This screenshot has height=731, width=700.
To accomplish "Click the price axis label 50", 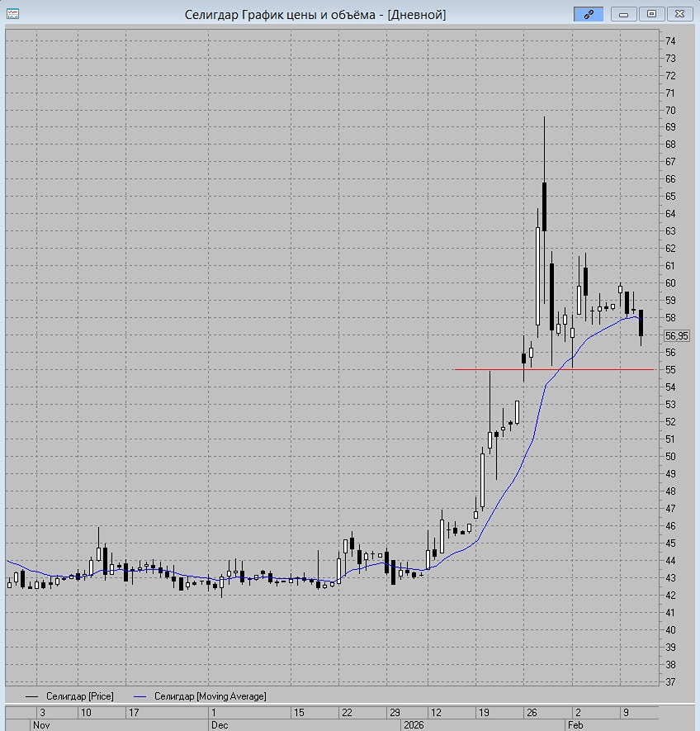I will [670, 457].
